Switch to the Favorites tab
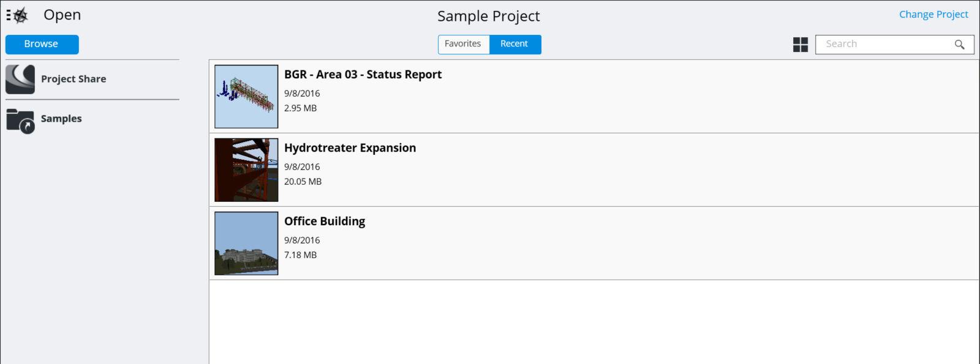Viewport: 980px width, 364px height. pos(464,44)
